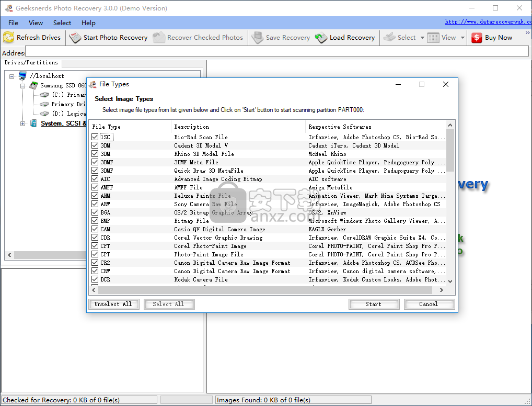Click the Respective Softwares column header

click(376, 127)
